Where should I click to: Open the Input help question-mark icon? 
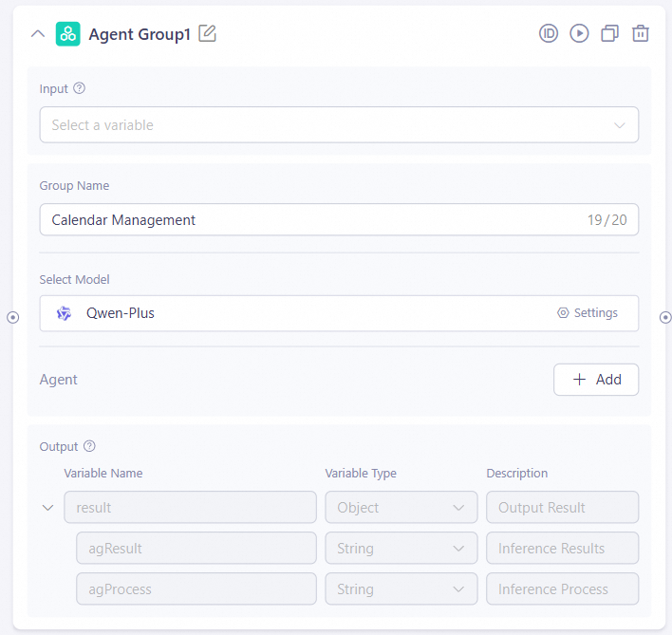pos(80,88)
